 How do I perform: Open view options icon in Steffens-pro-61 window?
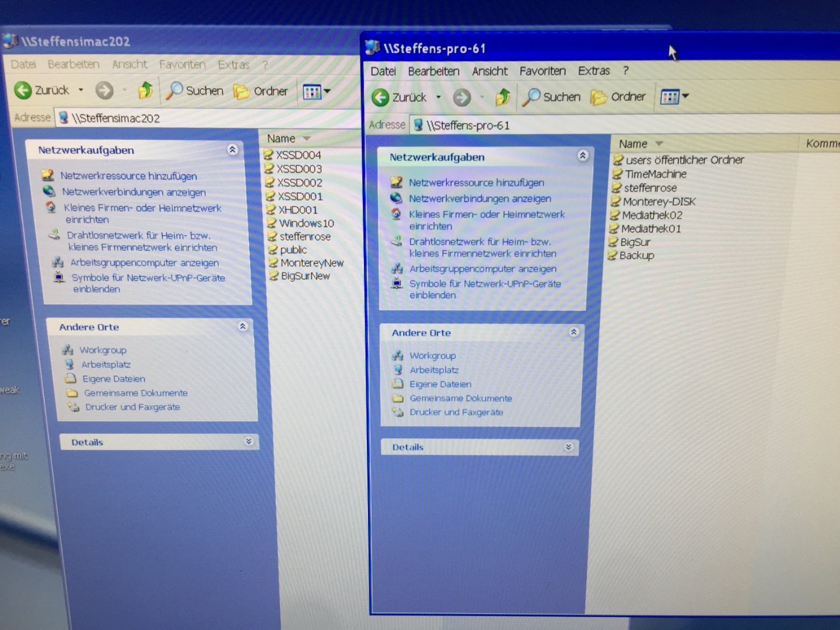tap(670, 97)
